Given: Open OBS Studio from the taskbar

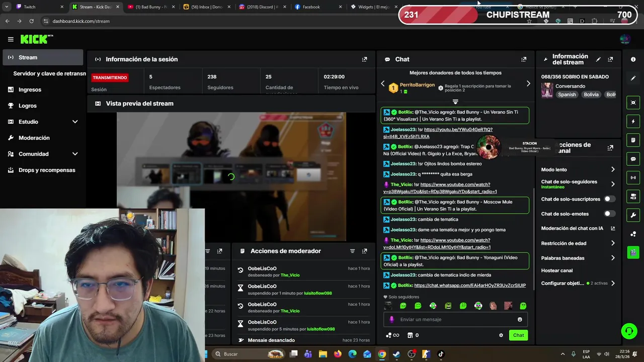Looking at the screenshot, I should coord(412,354).
